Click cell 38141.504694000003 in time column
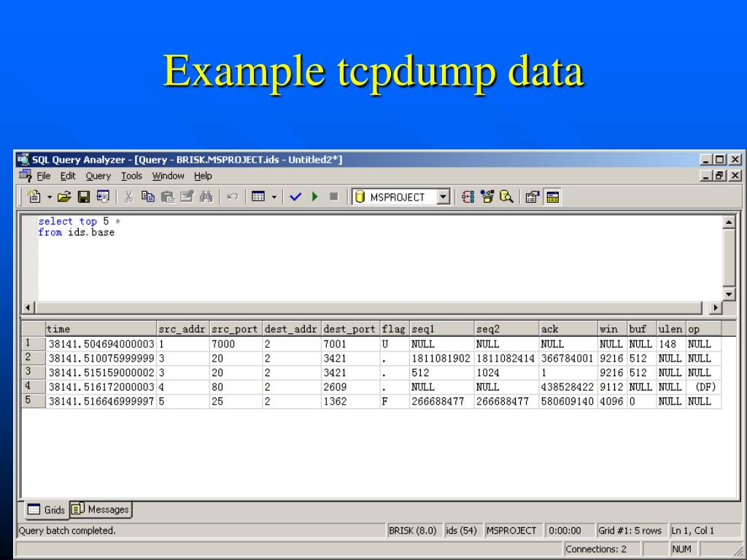Image resolution: width=747 pixels, height=560 pixels. pyautogui.click(x=101, y=344)
